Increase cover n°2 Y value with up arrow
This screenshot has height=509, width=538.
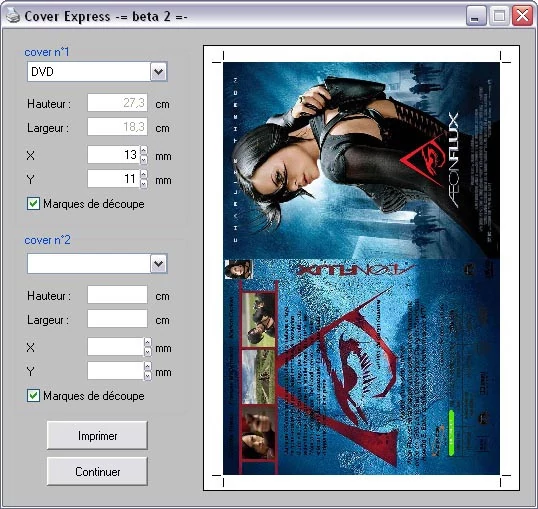click(x=148, y=366)
